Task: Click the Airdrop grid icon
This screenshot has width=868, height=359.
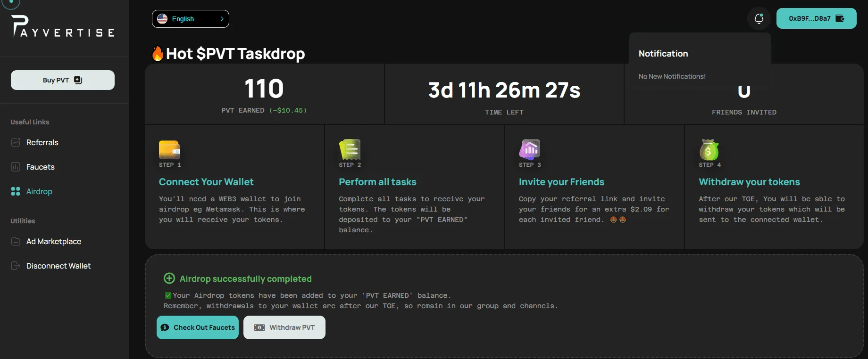Action: (x=16, y=191)
